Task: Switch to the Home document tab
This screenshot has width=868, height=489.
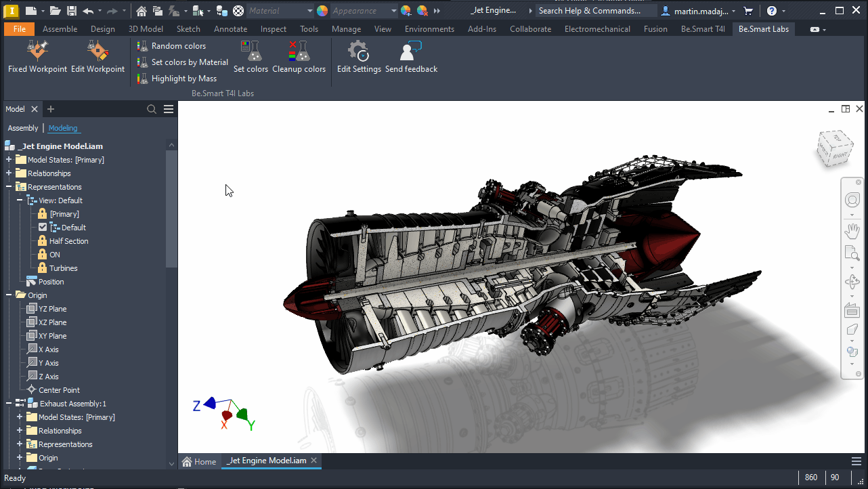Action: [x=200, y=462]
